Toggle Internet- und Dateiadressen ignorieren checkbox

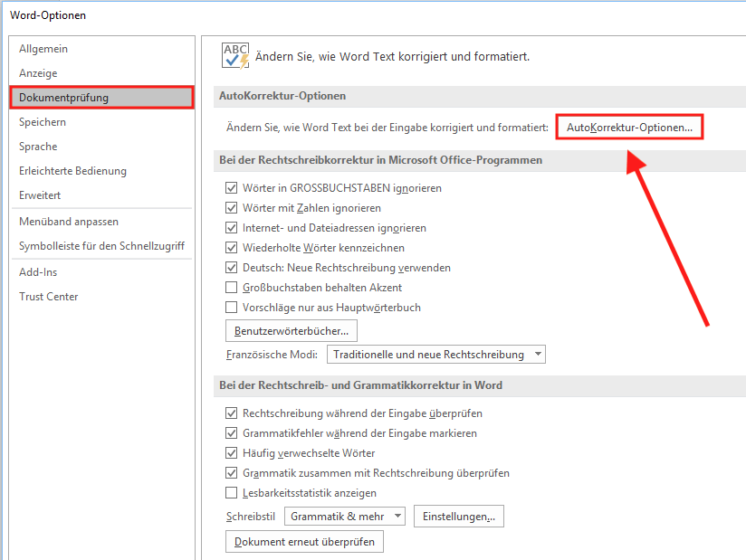232,228
